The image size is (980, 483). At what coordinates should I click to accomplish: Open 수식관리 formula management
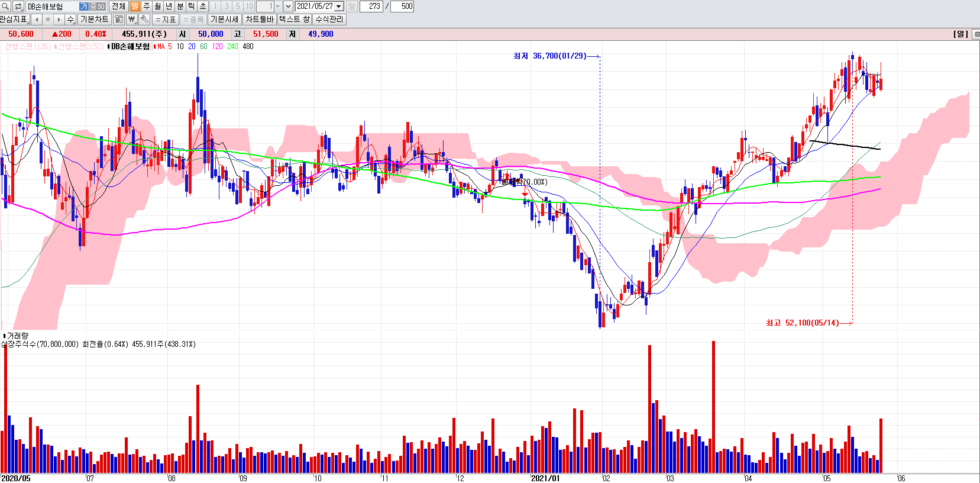(329, 20)
